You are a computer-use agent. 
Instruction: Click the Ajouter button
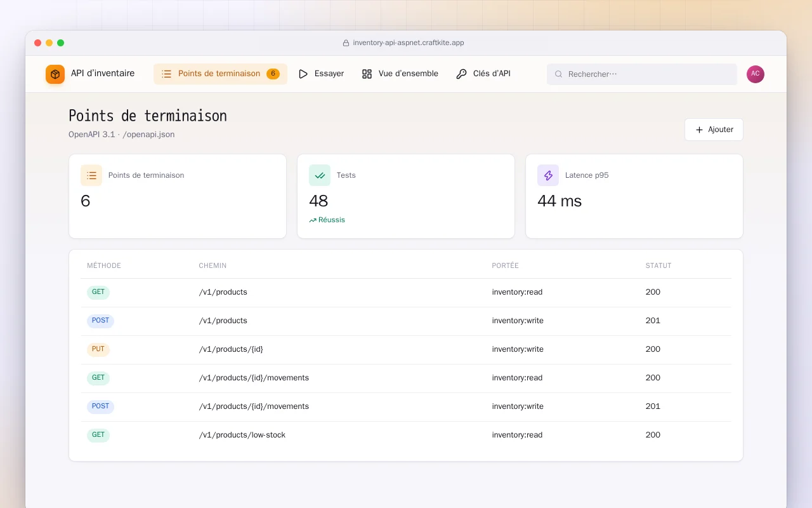(714, 130)
